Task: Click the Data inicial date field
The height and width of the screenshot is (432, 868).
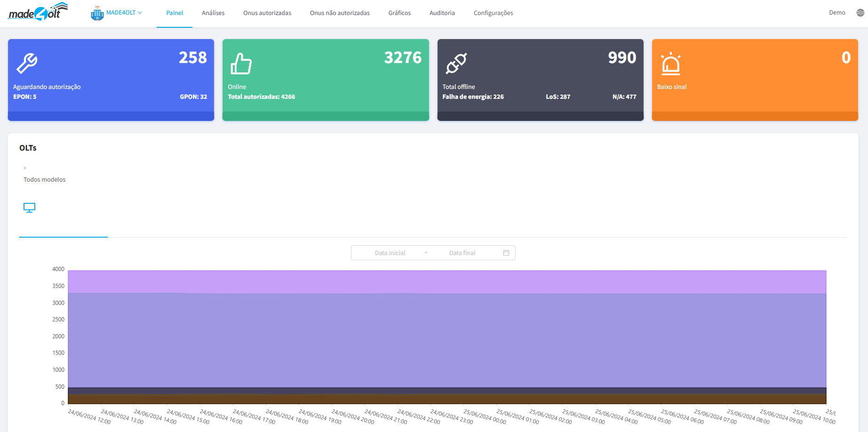Action: click(x=390, y=253)
